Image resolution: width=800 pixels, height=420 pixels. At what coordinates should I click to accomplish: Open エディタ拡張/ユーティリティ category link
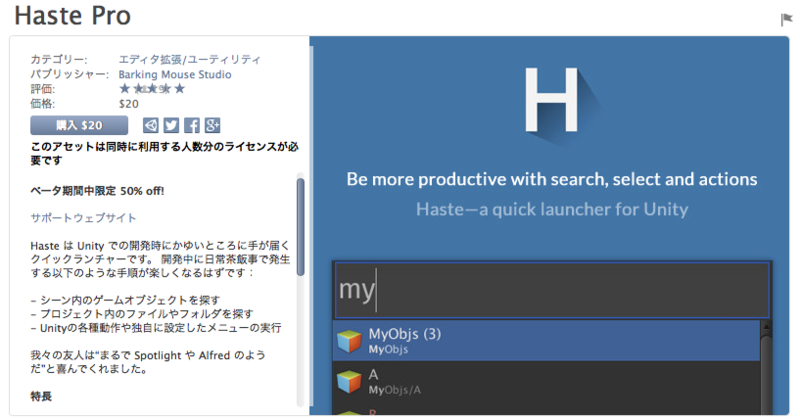[189, 60]
